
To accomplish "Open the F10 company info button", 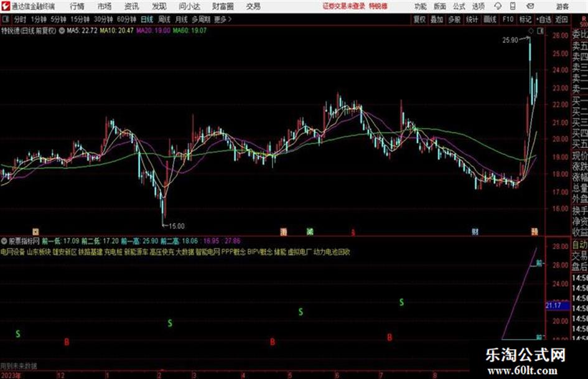I will [508, 19].
